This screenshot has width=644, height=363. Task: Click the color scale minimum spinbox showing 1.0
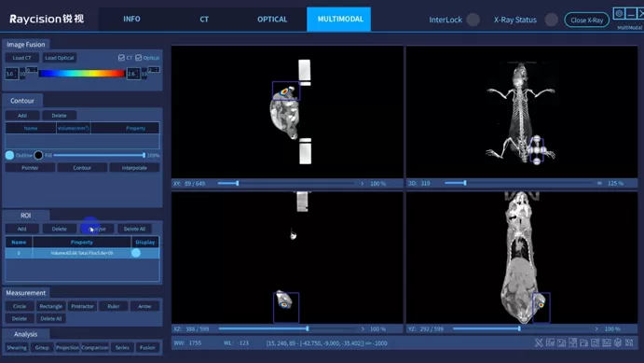11,74
